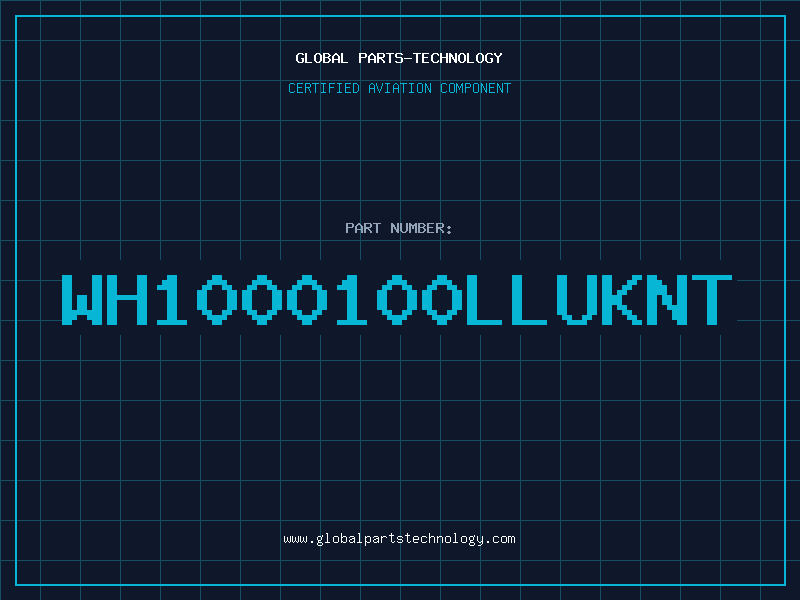Click the PART NUMBER: label
Viewport: 800px width, 600px height.
398,228
